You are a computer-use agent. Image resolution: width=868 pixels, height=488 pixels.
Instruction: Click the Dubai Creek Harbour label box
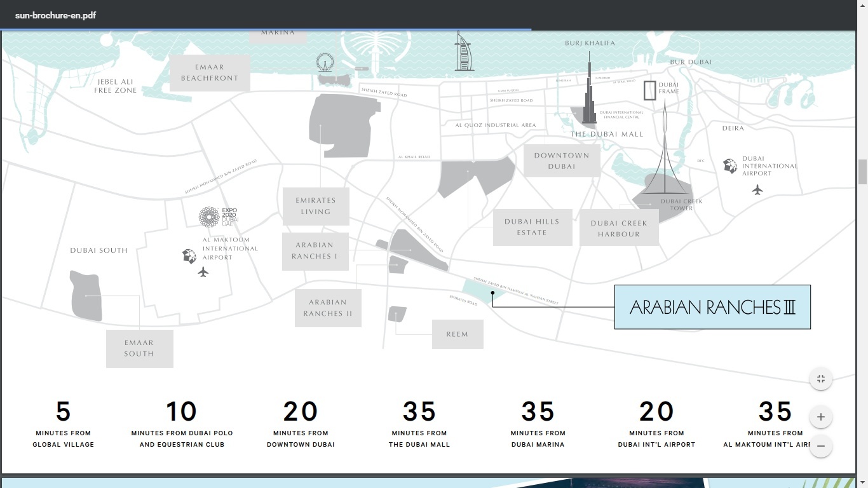(x=619, y=229)
